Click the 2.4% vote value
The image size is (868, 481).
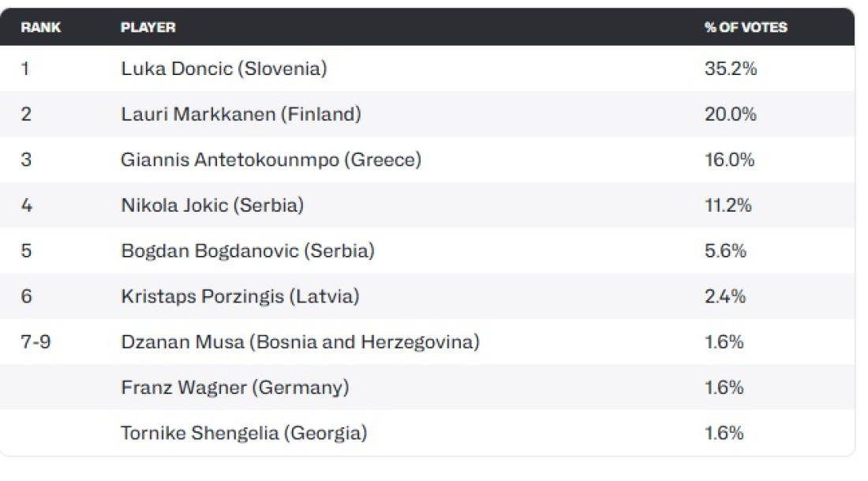pyautogui.click(x=724, y=296)
